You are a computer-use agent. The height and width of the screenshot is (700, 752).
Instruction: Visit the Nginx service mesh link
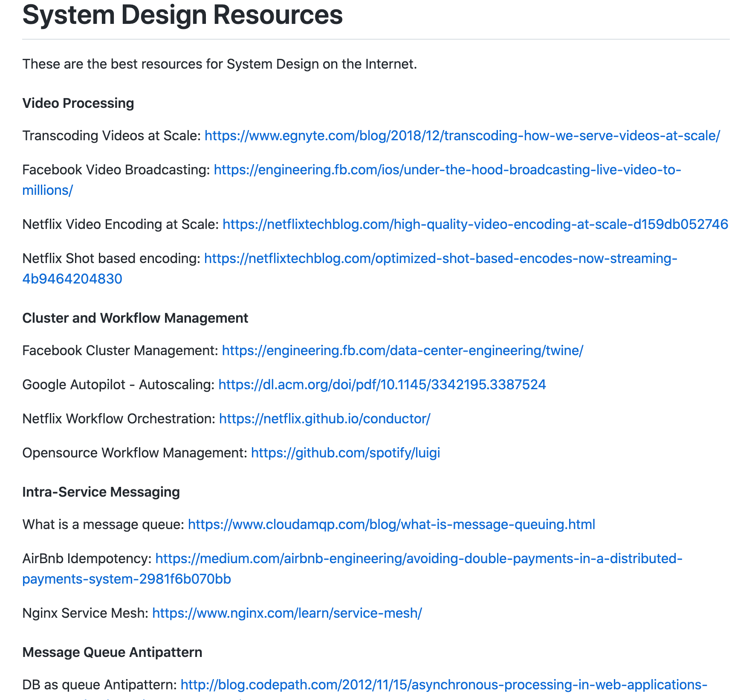click(287, 613)
